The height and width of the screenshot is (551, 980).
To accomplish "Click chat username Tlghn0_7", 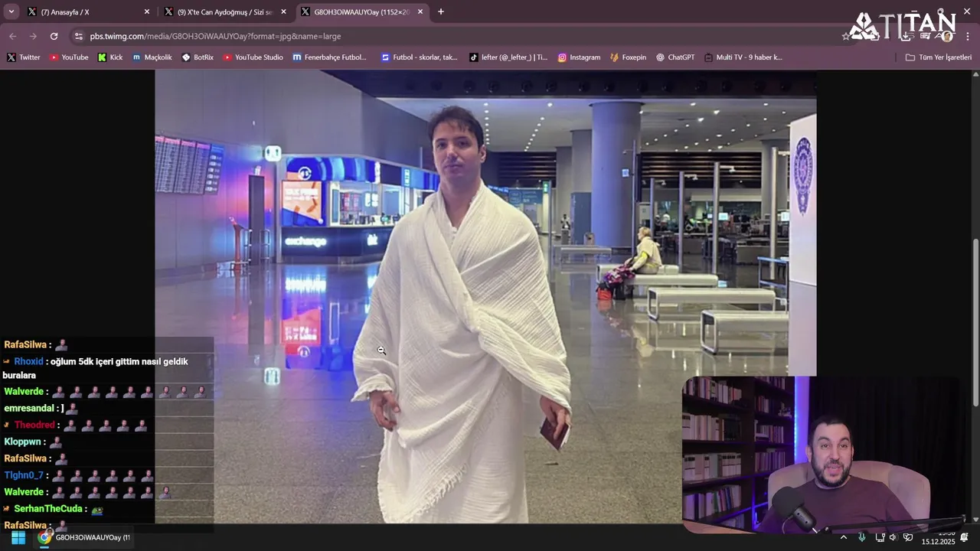I will (24, 475).
